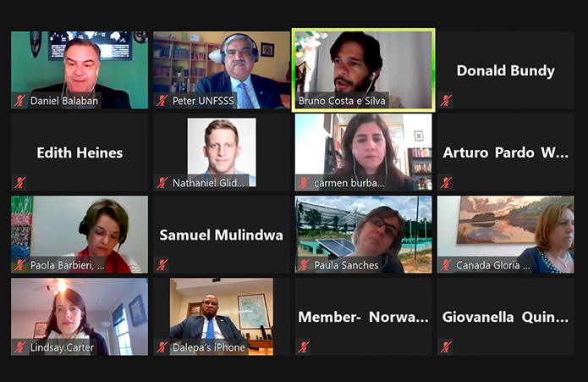The height and width of the screenshot is (382, 588).
Task: Select Dalepa's iPhone video tile
Action: 222,317
